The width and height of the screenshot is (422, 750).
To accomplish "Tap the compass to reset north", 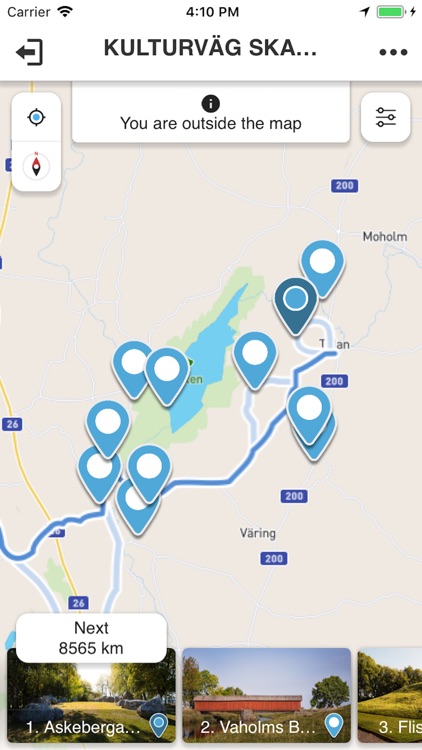I will click(x=36, y=166).
